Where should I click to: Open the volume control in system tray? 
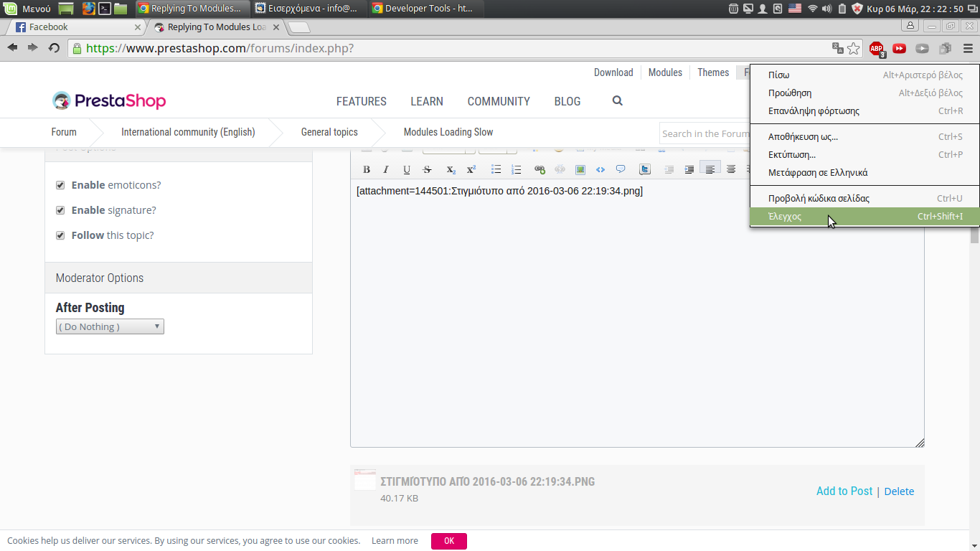(x=826, y=9)
